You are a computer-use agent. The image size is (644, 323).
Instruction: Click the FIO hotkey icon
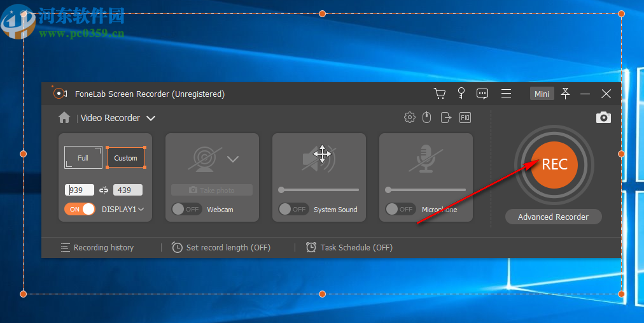pyautogui.click(x=465, y=117)
